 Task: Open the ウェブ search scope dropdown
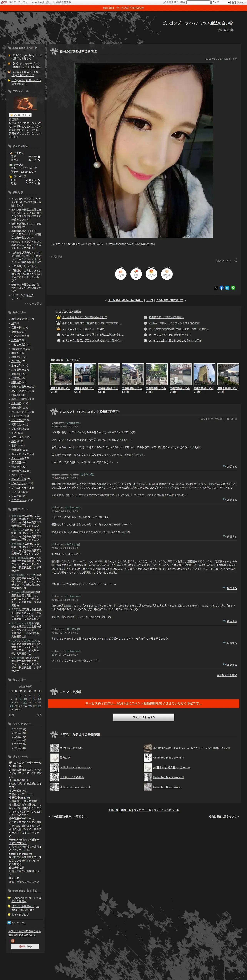[x=221, y=2]
